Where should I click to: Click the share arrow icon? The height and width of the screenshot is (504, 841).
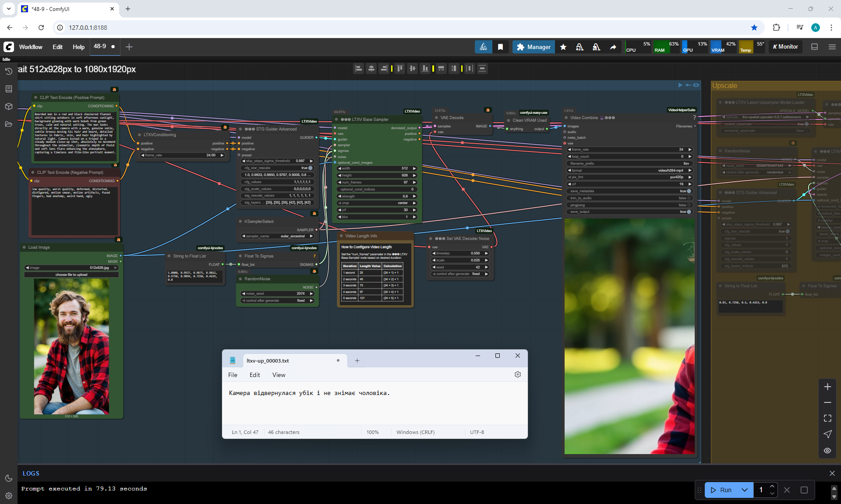click(x=613, y=47)
